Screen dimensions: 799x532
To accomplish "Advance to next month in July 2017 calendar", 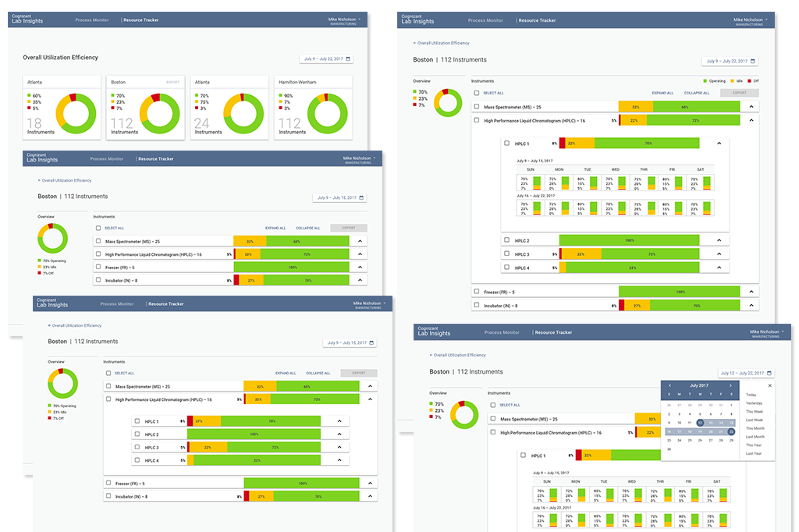I will point(730,386).
